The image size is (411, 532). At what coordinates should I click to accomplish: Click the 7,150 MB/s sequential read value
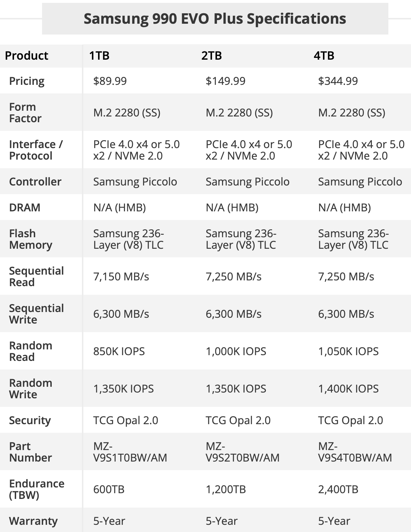(x=121, y=276)
